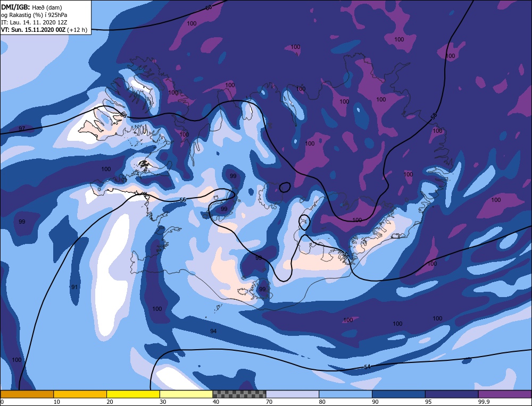Click the legend tick label '30'
The height and width of the screenshot is (406, 532).
coord(163,402)
